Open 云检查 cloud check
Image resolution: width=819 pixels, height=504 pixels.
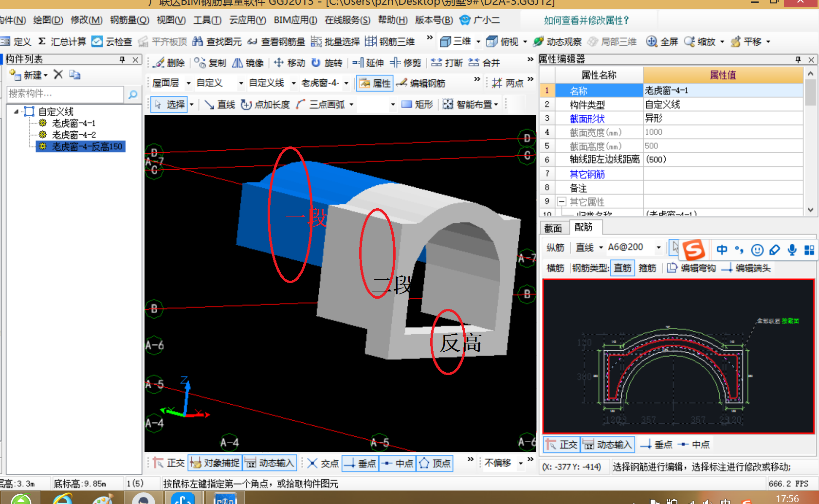tap(112, 42)
